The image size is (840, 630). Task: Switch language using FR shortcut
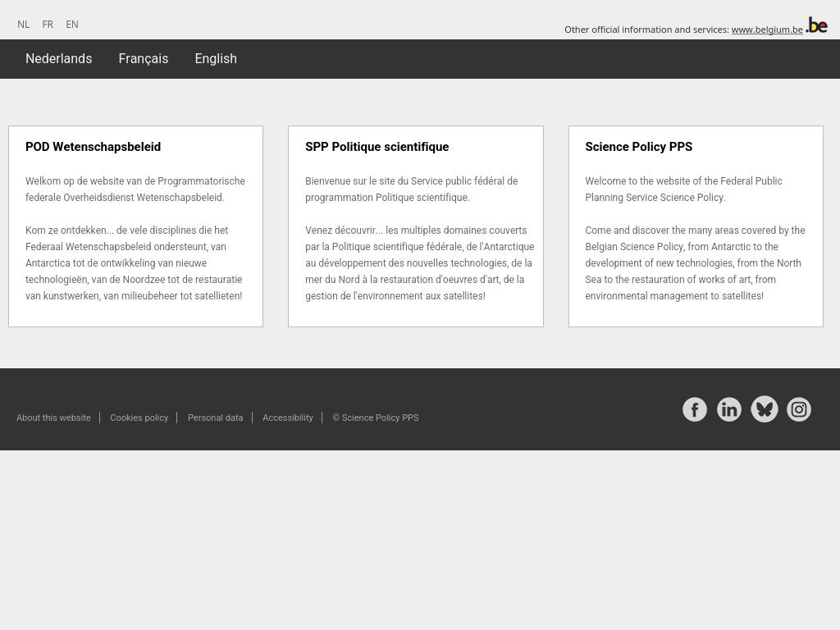(48, 25)
